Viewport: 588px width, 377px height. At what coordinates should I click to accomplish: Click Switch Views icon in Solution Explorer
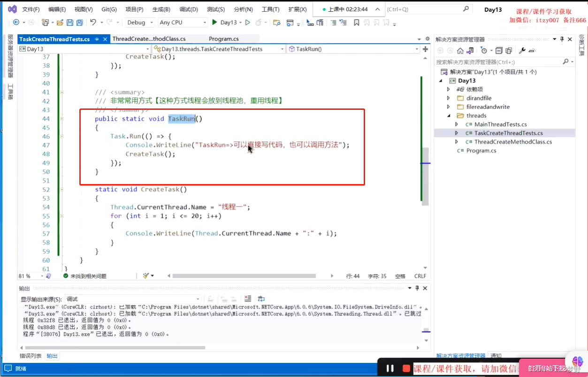pyautogui.click(x=470, y=50)
